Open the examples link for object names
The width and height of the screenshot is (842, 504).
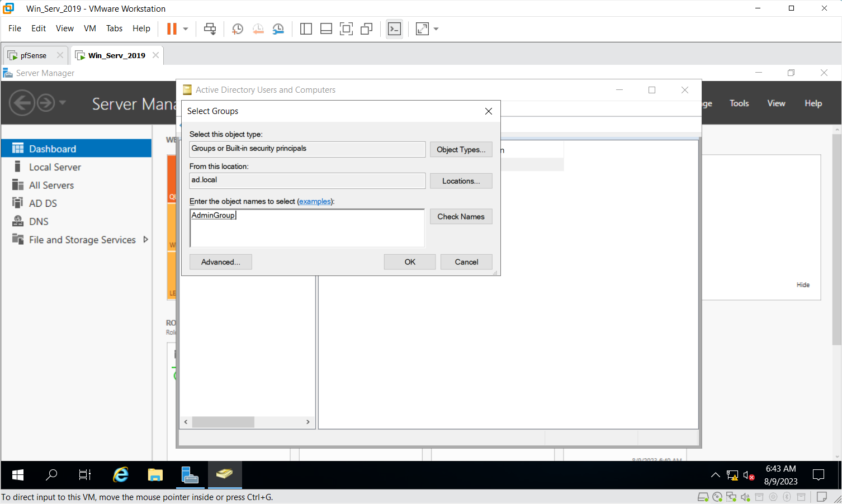pos(315,202)
